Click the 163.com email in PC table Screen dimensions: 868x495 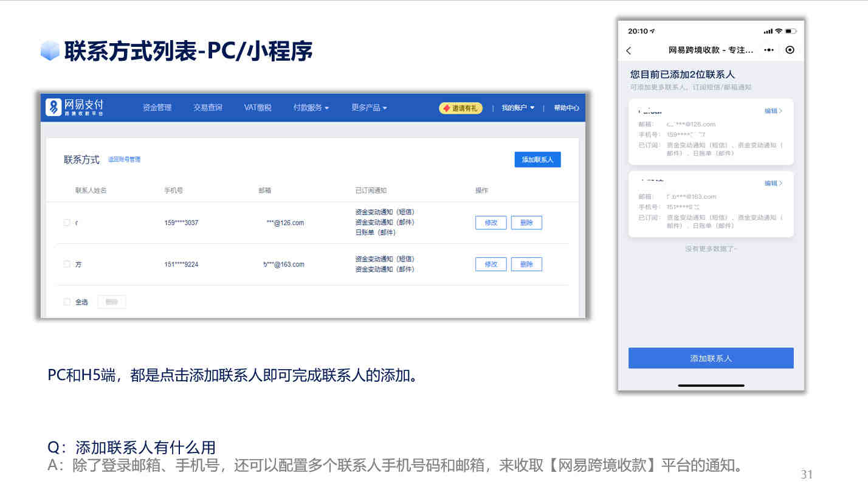click(x=283, y=265)
